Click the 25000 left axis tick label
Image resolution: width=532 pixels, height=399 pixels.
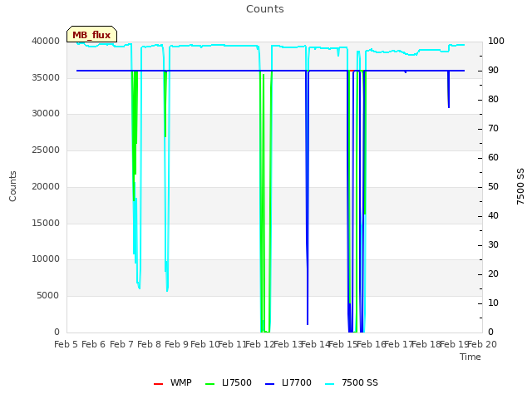[x=46, y=150]
